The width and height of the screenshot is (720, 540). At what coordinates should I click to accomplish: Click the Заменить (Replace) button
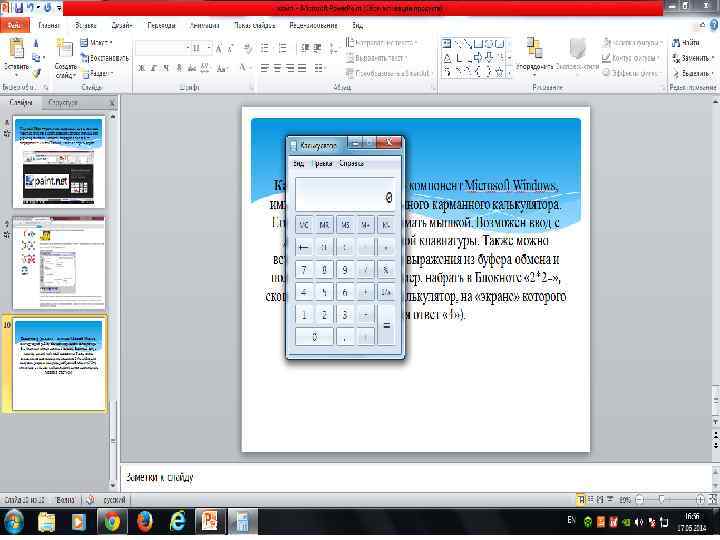pyautogui.click(x=693, y=58)
